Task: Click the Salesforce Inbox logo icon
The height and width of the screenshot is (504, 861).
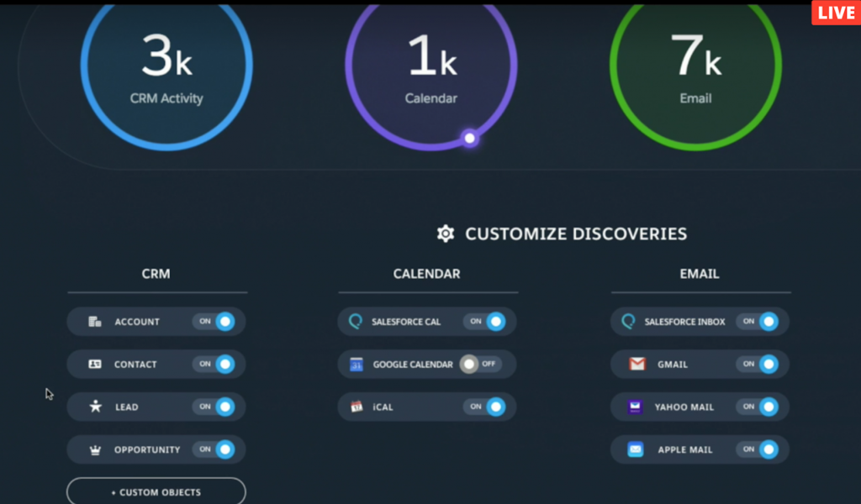Action: click(628, 322)
